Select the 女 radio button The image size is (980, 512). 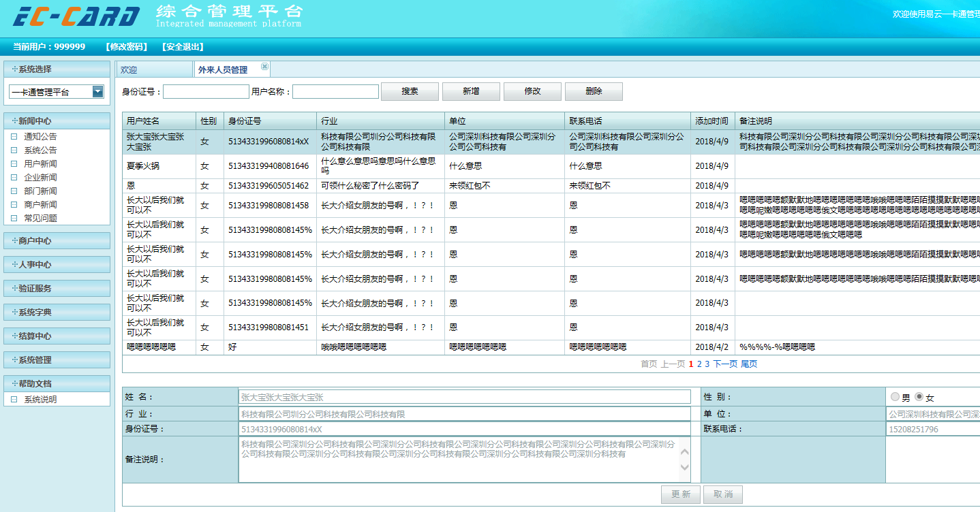919,397
